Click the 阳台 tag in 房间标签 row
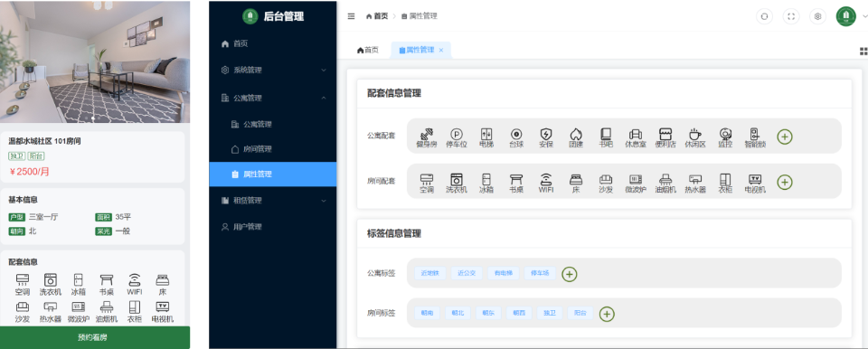Screen dimensions: 868x349 [580, 313]
